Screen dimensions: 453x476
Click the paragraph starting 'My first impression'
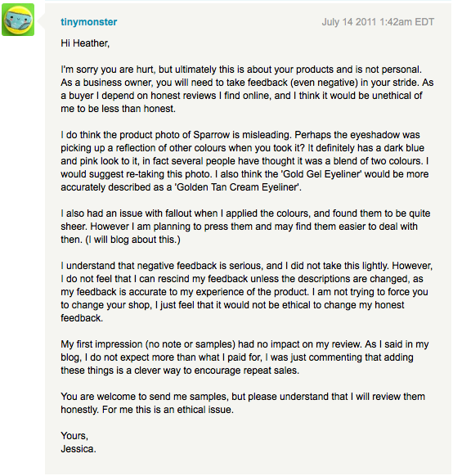pos(244,357)
